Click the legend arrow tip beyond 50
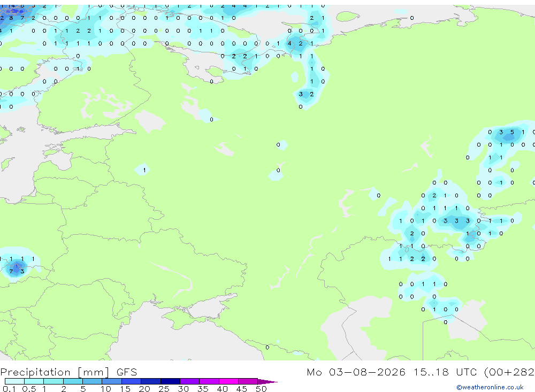 point(268,381)
